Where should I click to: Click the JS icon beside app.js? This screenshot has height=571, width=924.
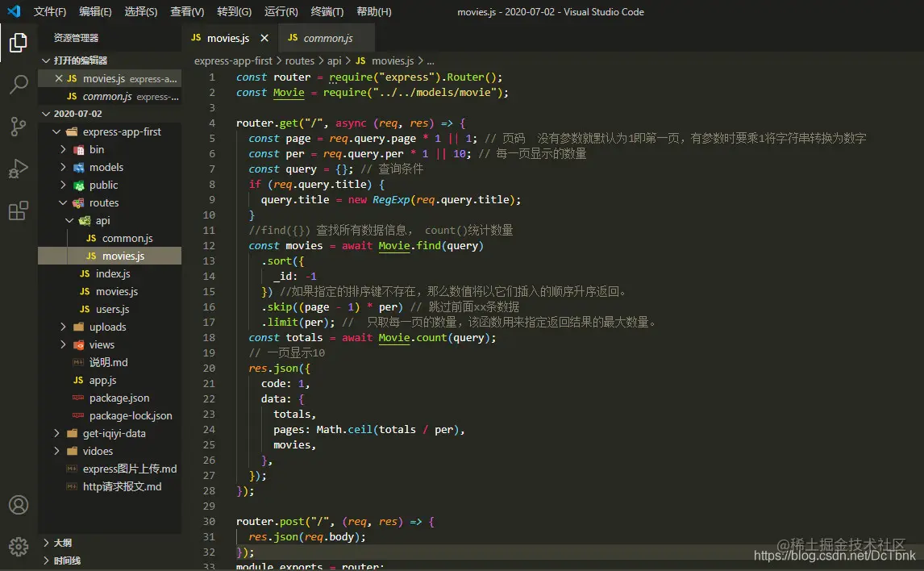click(x=78, y=380)
